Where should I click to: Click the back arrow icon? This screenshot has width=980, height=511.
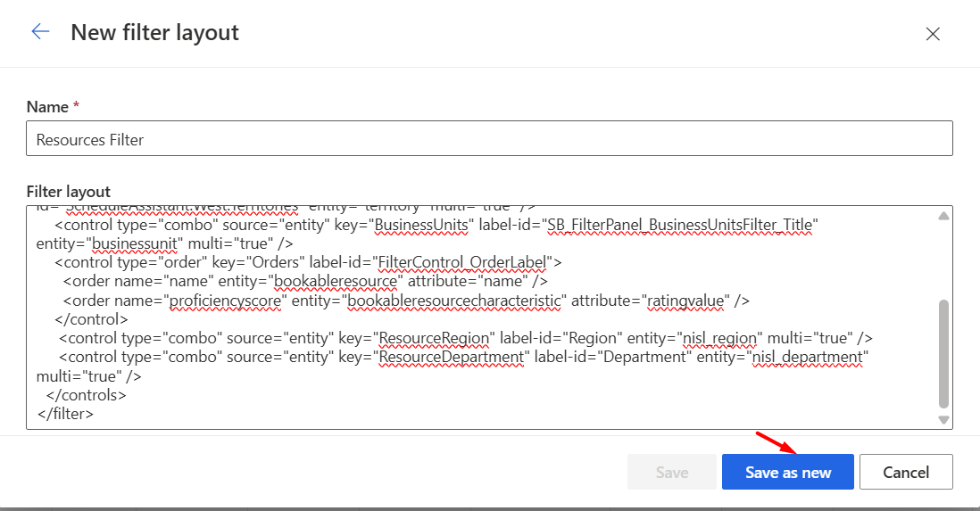tap(40, 33)
